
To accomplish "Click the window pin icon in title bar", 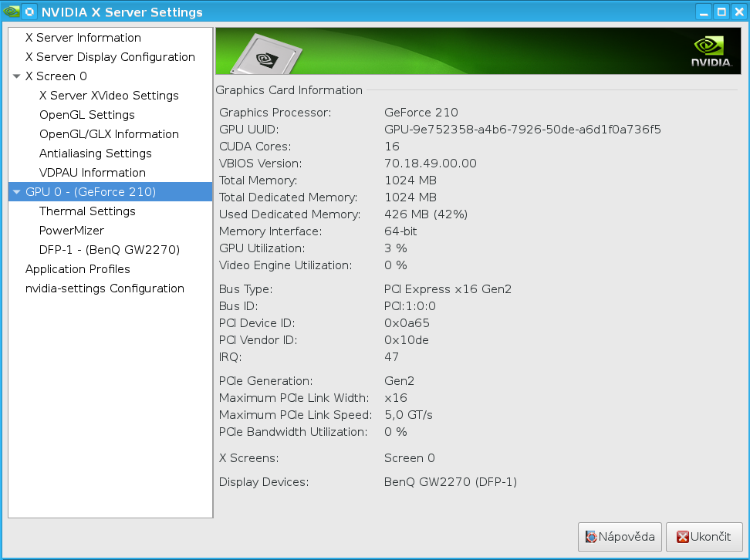I will tap(29, 12).
